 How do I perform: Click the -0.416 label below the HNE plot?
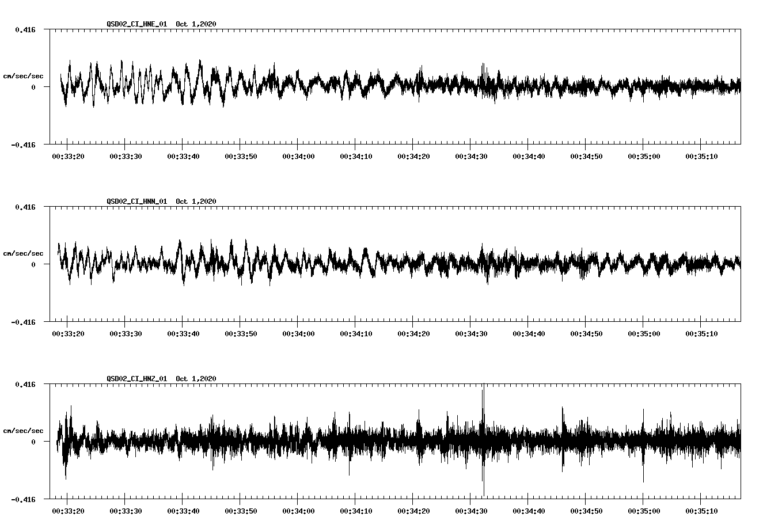(23, 146)
